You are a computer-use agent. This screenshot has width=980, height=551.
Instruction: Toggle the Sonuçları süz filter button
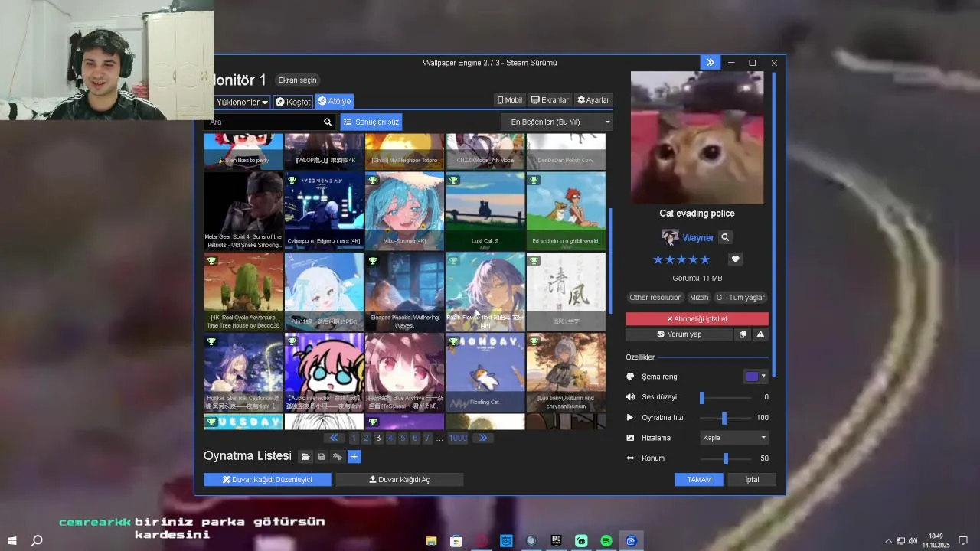pyautogui.click(x=371, y=122)
